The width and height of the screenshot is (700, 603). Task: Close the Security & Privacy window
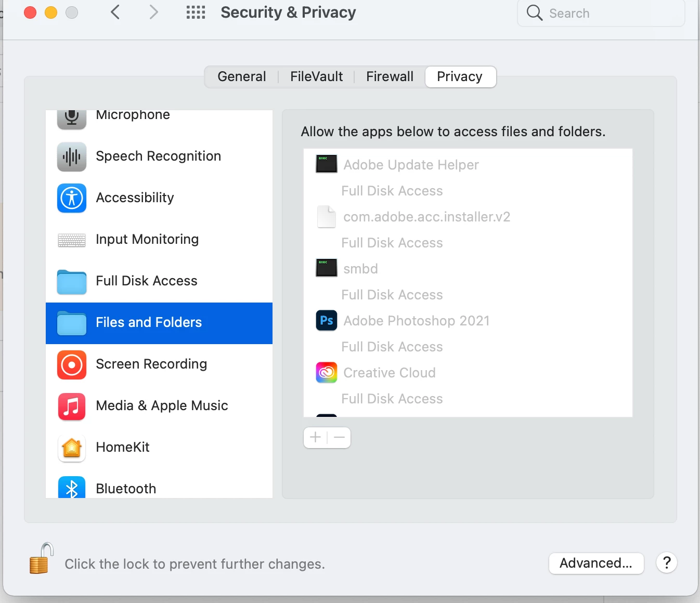[30, 12]
